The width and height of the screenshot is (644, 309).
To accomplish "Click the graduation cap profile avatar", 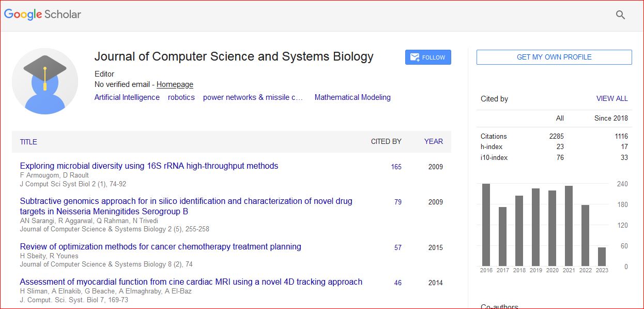I will click(45, 81).
